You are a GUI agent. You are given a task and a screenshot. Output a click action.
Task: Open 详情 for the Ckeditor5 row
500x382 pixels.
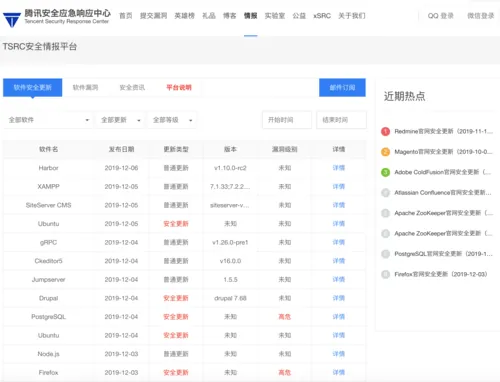(339, 261)
